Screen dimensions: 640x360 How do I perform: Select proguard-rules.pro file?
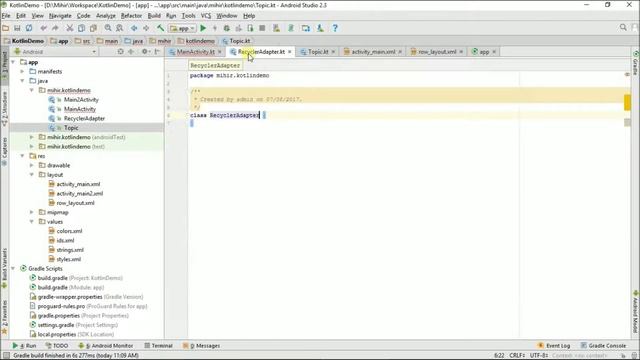tap(61, 306)
